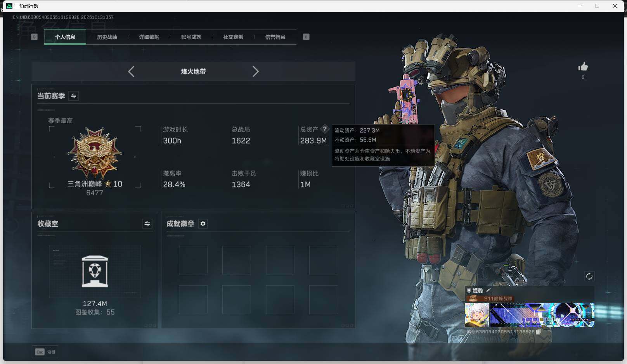Go to the previous game mode with the left arrow

tap(131, 72)
